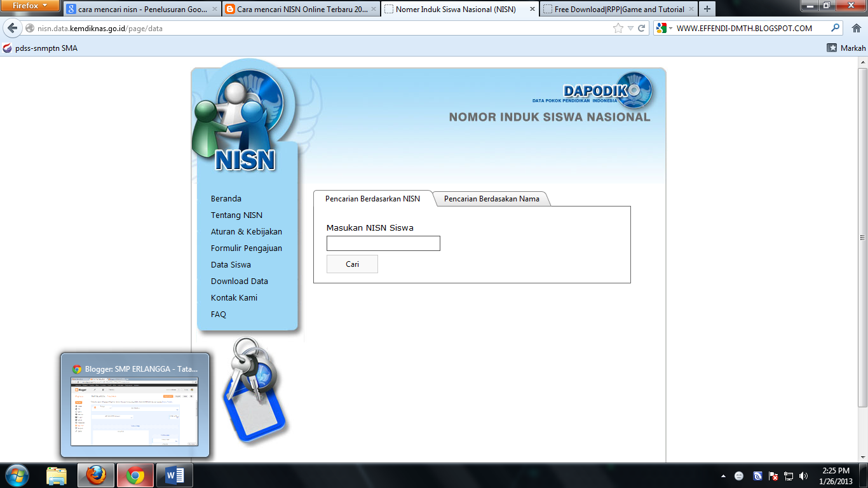868x488 pixels.
Task: Open Microsoft Word from taskbar
Action: coord(174,475)
